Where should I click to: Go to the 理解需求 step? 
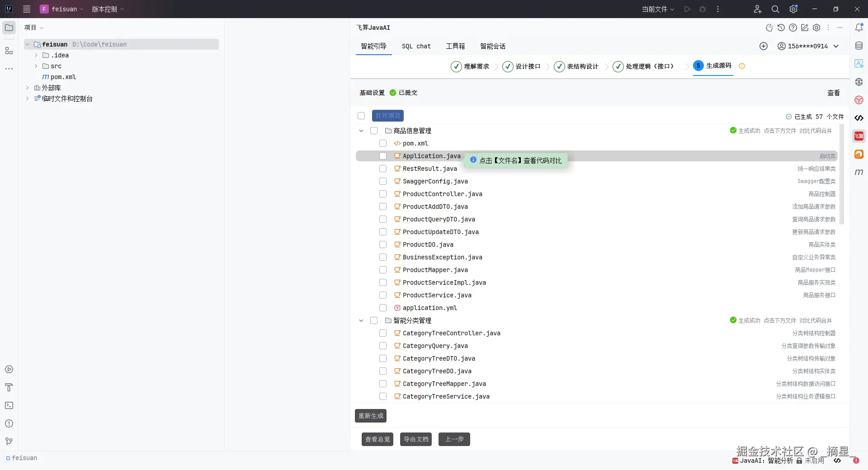tap(470, 66)
